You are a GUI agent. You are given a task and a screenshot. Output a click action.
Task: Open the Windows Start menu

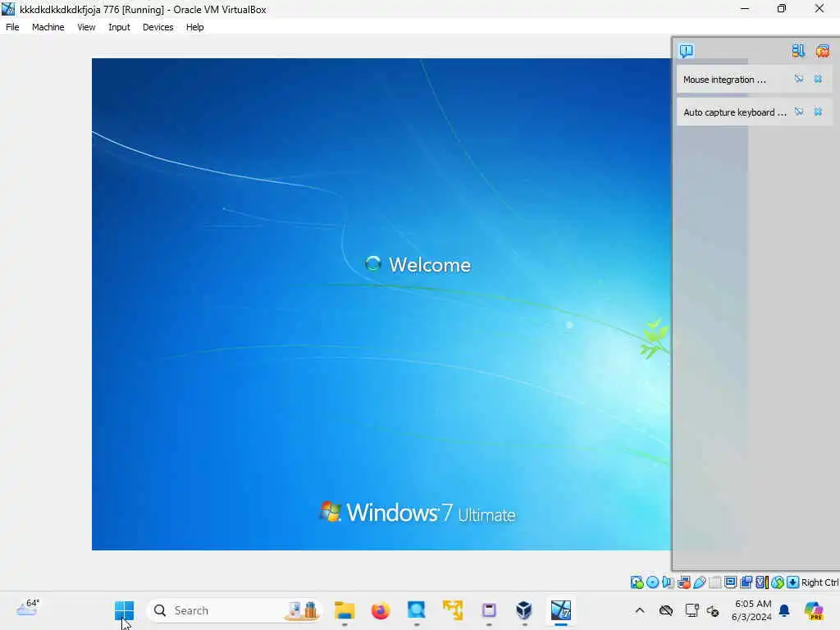(125, 610)
